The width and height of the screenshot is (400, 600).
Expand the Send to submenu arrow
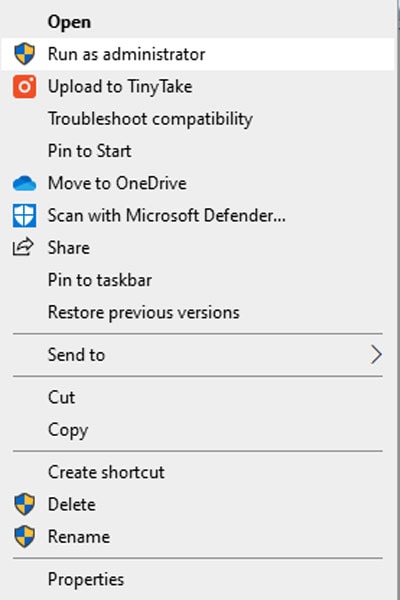(x=376, y=354)
